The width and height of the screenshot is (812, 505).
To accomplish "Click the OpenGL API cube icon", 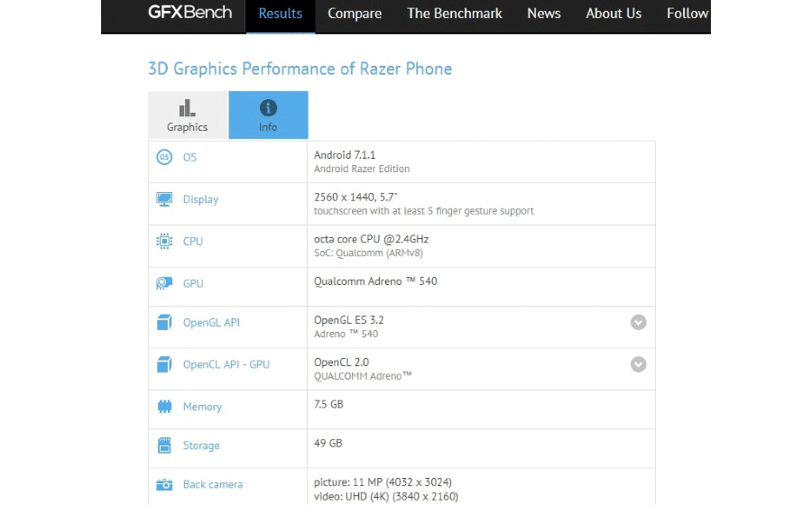I will [x=164, y=322].
